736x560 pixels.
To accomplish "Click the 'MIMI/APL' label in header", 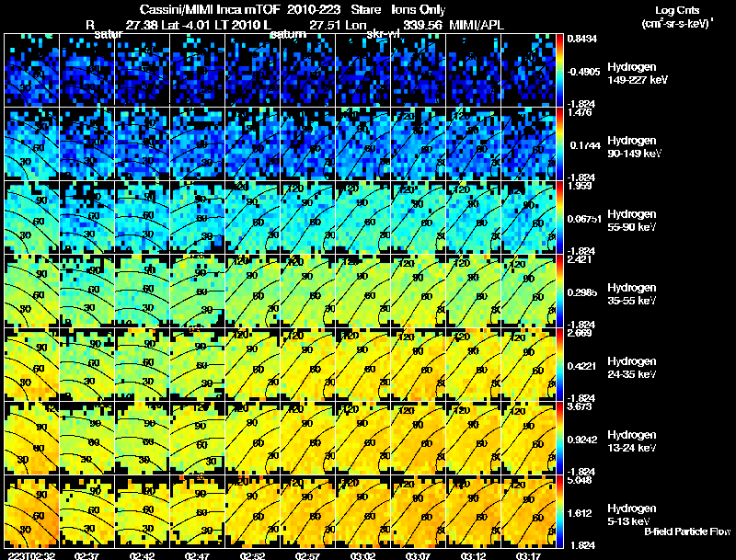I will pos(477,25).
